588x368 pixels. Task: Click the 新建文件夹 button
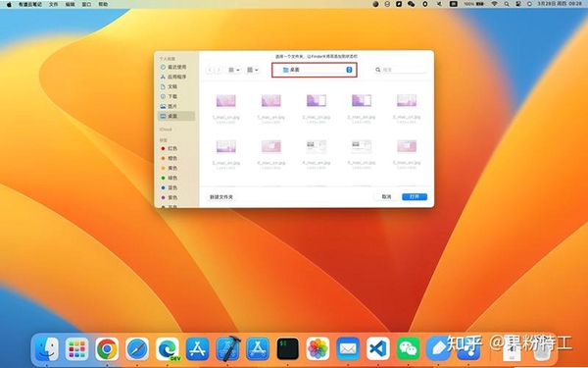(x=221, y=197)
